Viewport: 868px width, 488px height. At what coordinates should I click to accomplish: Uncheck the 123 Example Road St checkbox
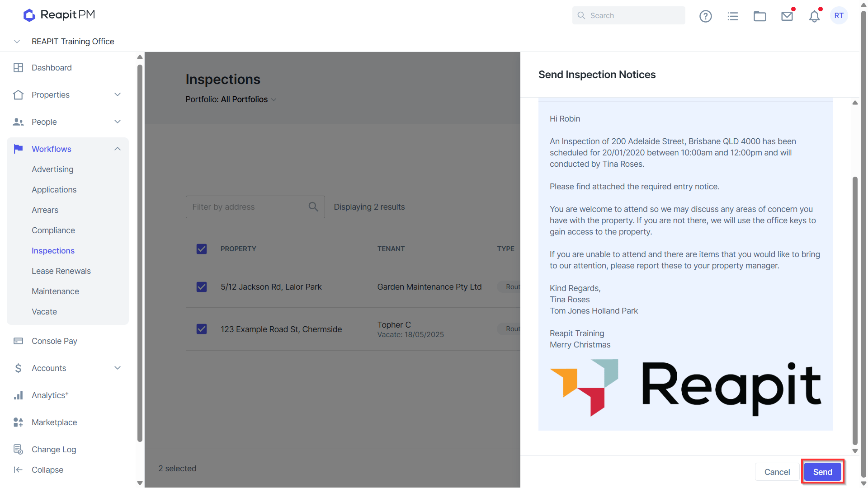click(x=202, y=329)
